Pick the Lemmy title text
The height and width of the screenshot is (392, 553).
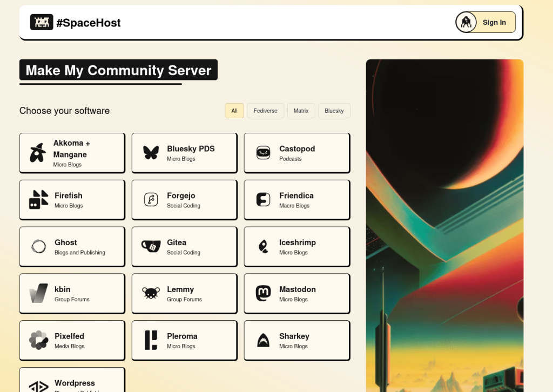[180, 289]
